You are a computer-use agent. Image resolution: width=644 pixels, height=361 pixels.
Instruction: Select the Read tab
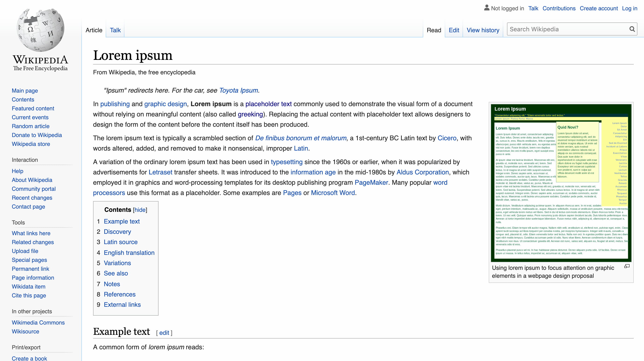click(434, 30)
